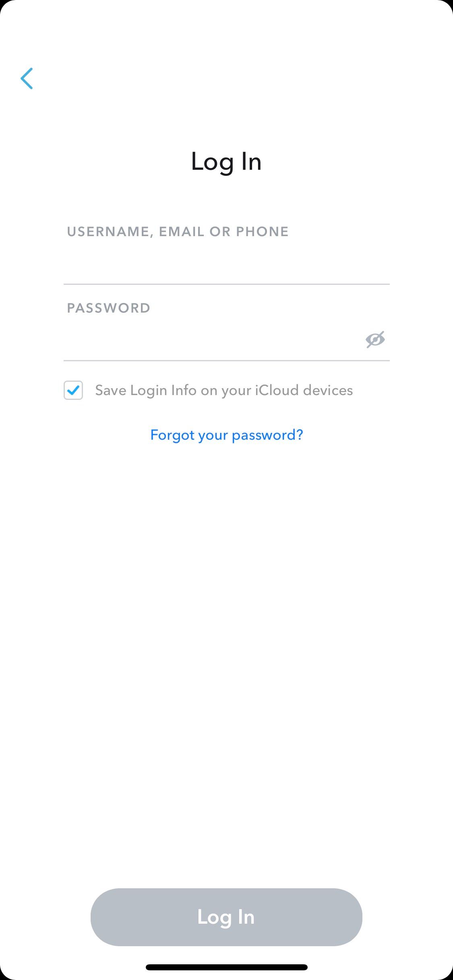Viewport: 453px width, 980px height.
Task: Tap the word password? in the blue link
Action: coord(267,436)
